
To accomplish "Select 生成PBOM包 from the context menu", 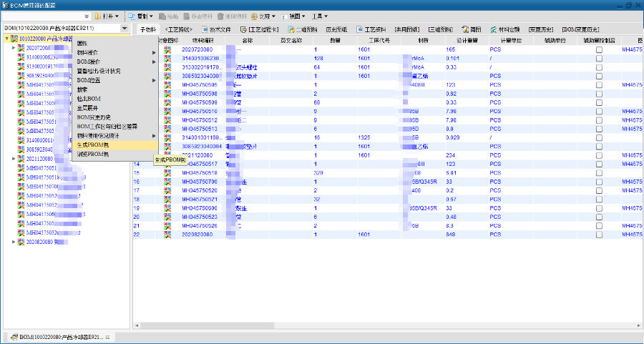I will click(93, 144).
